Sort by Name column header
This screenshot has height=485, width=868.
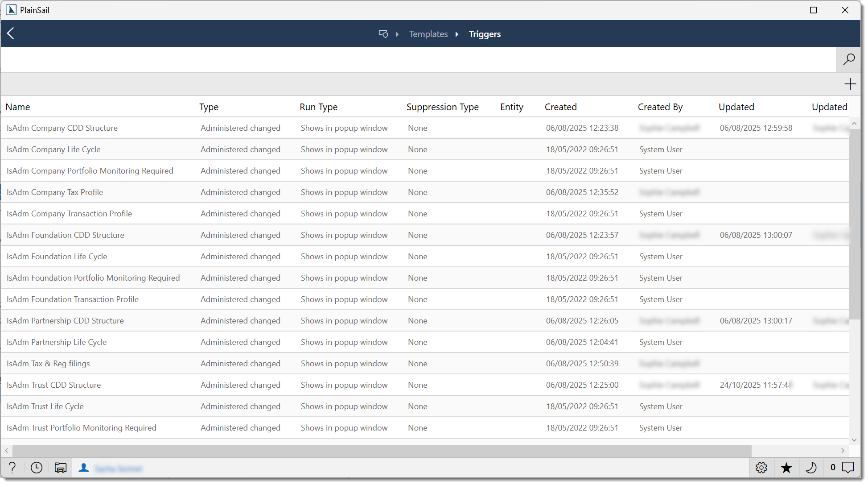pos(18,107)
